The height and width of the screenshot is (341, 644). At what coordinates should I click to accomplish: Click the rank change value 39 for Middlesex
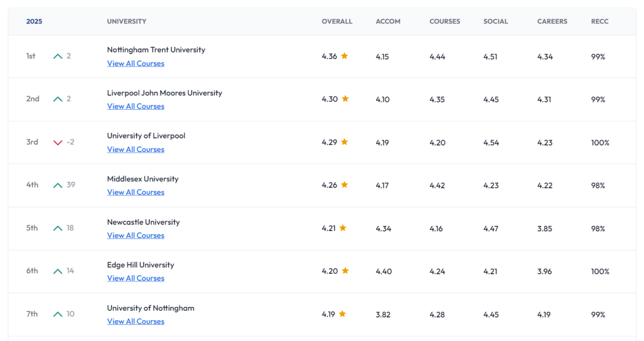coord(71,184)
